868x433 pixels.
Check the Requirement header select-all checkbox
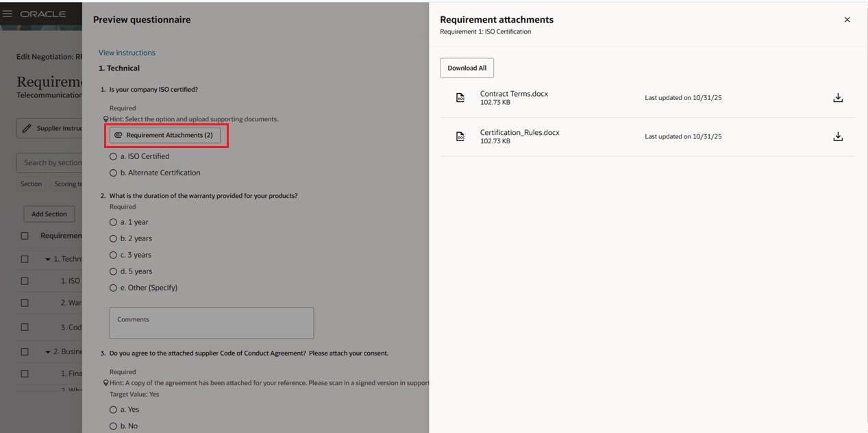point(25,235)
